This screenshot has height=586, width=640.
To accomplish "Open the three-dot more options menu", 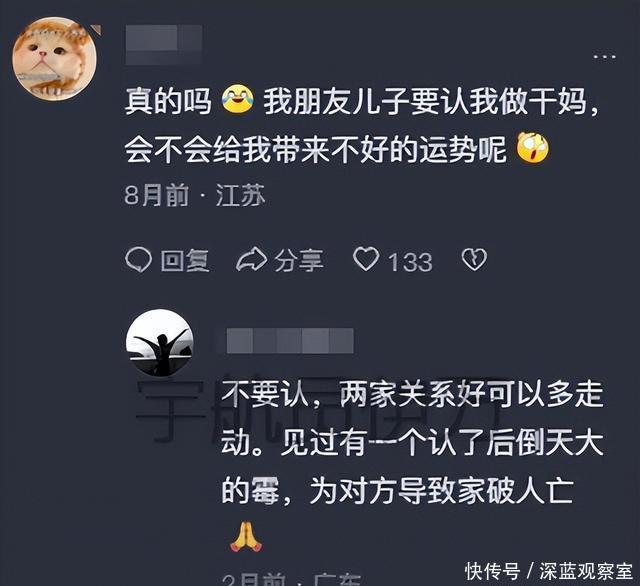I will [604, 56].
